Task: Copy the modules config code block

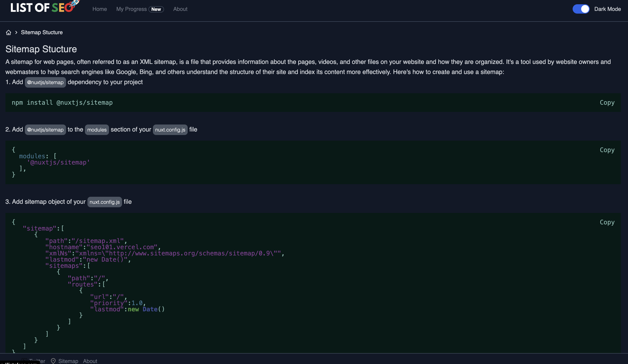Action: pos(607,150)
